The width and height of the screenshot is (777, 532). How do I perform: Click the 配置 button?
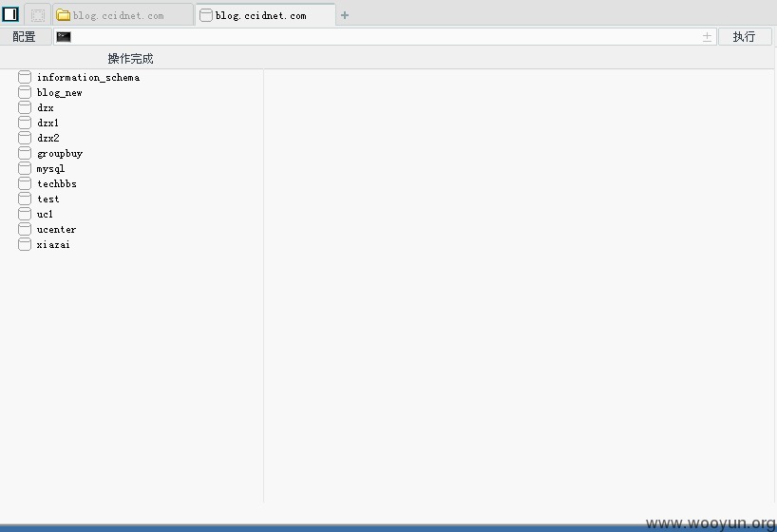[x=25, y=37]
